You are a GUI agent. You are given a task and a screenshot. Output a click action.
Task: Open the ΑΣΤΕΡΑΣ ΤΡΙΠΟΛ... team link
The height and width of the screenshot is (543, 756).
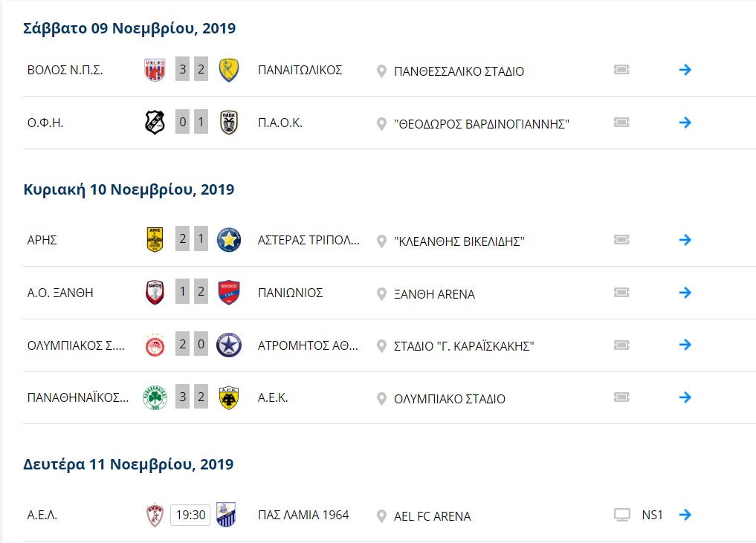click(308, 240)
